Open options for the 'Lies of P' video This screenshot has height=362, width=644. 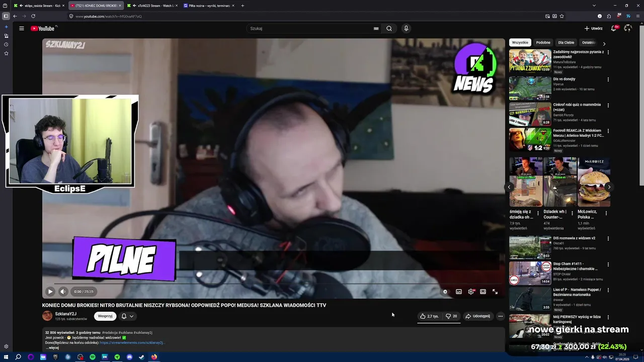click(608, 290)
